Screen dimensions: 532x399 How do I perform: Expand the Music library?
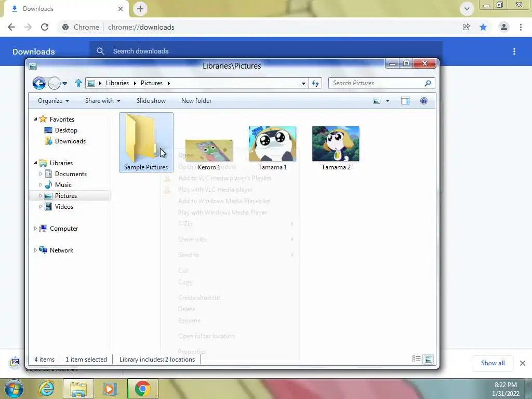pyautogui.click(x=41, y=185)
